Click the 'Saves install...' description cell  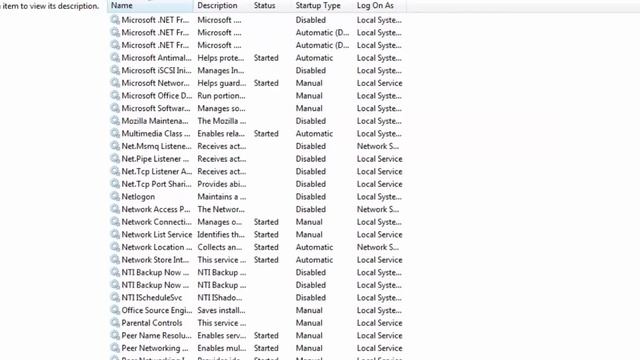(x=221, y=310)
